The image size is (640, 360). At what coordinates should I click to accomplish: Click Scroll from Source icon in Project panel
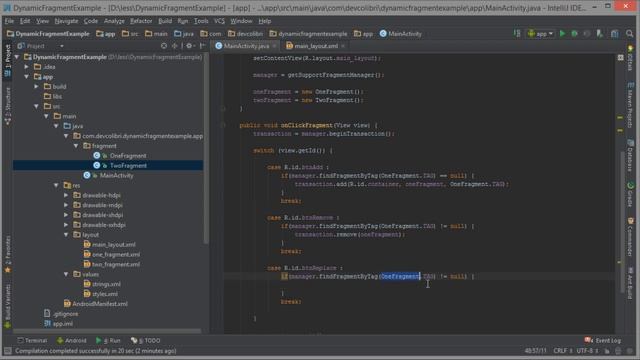164,46
